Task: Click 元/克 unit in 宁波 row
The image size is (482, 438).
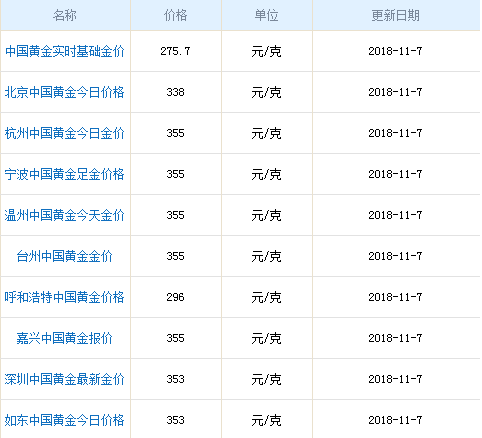Action: [266, 174]
